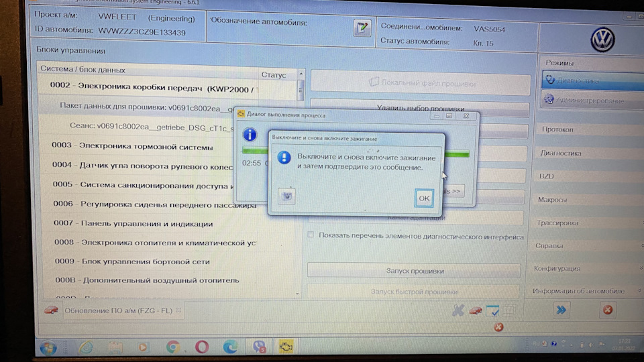Confirm the ignition message with OK
This screenshot has width=644, height=362.
point(424,198)
